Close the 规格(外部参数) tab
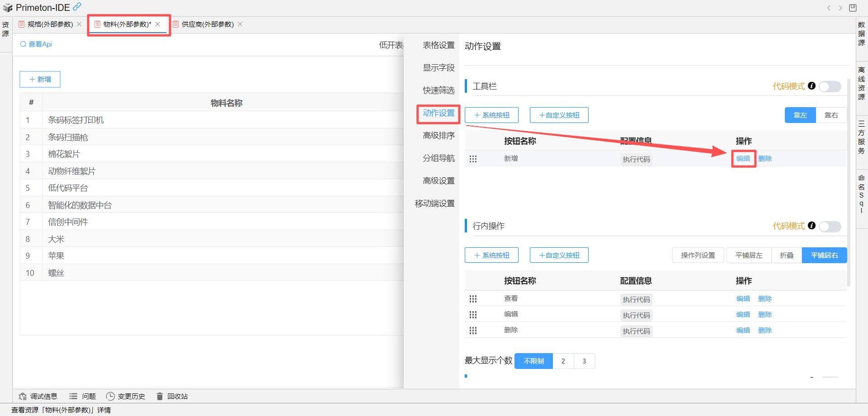The height and width of the screenshot is (416, 868). click(x=80, y=24)
